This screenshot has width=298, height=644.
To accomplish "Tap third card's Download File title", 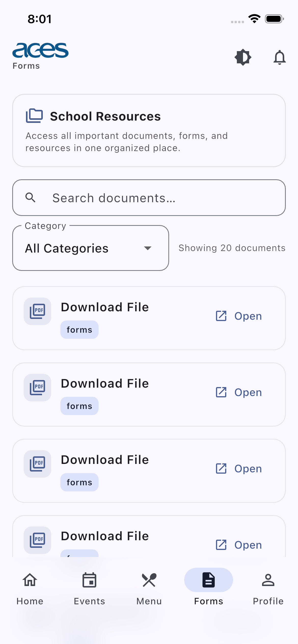I will [105, 460].
